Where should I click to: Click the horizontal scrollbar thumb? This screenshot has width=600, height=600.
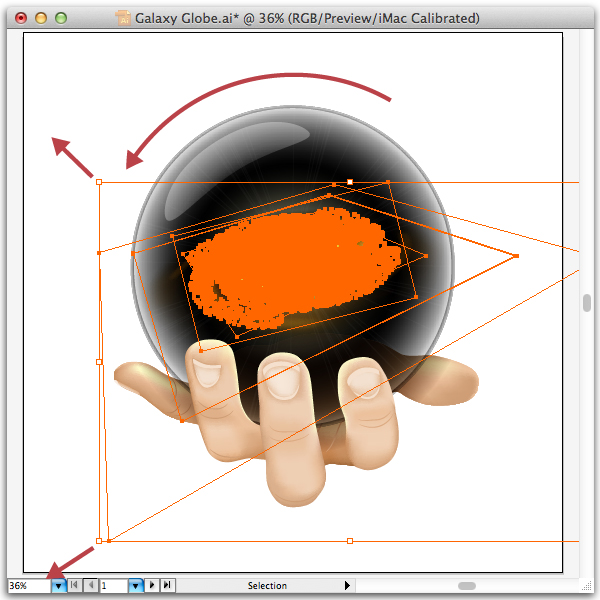click(466, 586)
